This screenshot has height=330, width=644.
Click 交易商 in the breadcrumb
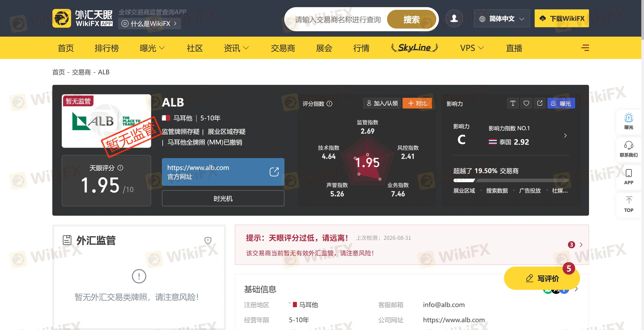[x=81, y=72]
